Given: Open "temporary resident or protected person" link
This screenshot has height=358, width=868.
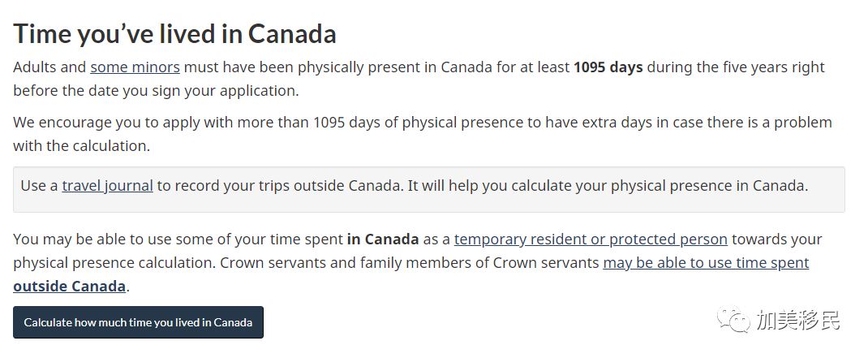Looking at the screenshot, I should pos(591,239).
